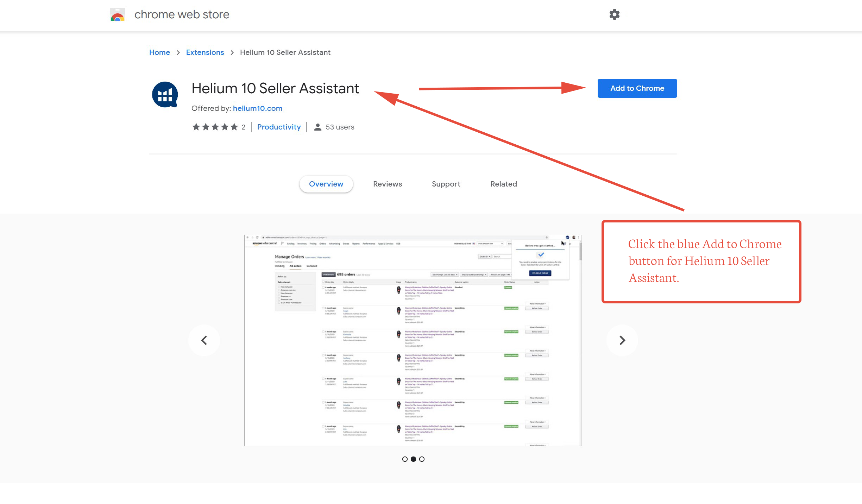This screenshot has height=504, width=862.
Task: Select the Reviews tab
Action: (x=388, y=184)
